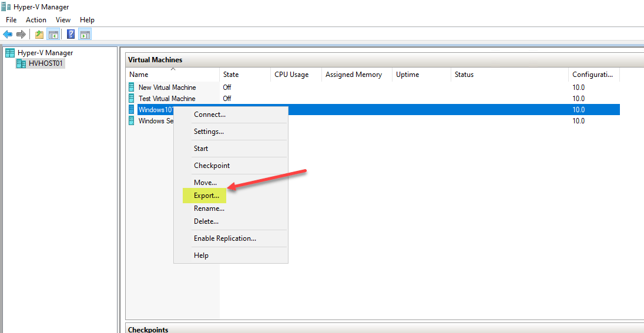Click the Hyper-V Manager root node icon

point(10,52)
